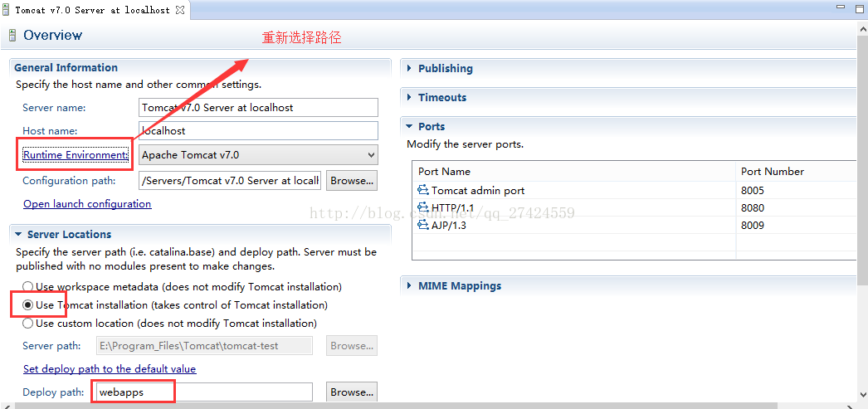Click the General Information section title
This screenshot has height=409, width=868.
66,67
